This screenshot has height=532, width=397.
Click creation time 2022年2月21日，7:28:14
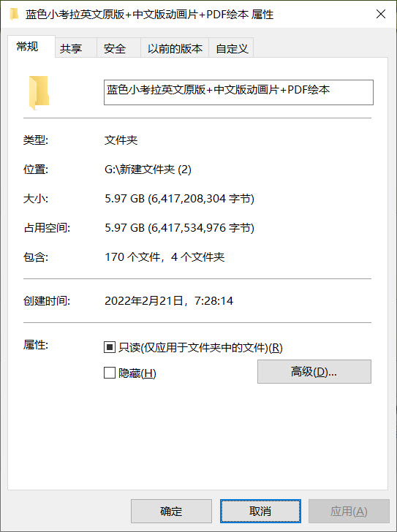point(169,300)
